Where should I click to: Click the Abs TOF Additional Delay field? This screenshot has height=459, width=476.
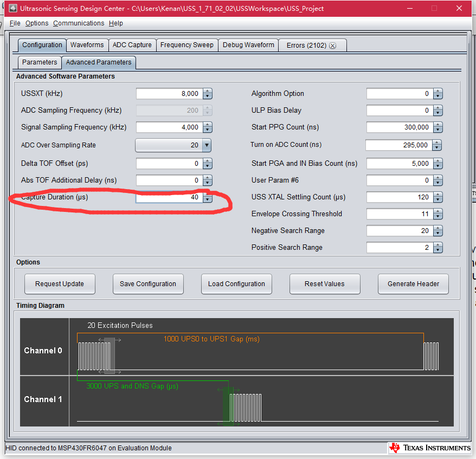pyautogui.click(x=169, y=180)
